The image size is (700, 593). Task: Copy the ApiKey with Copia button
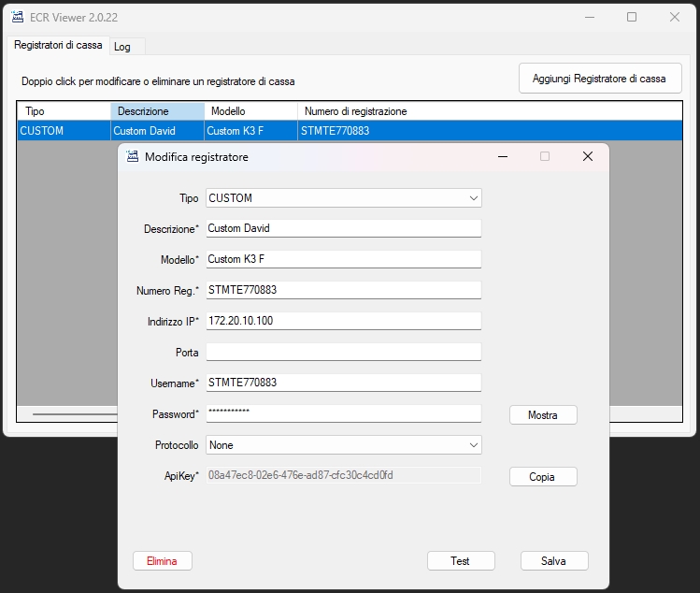click(x=542, y=477)
